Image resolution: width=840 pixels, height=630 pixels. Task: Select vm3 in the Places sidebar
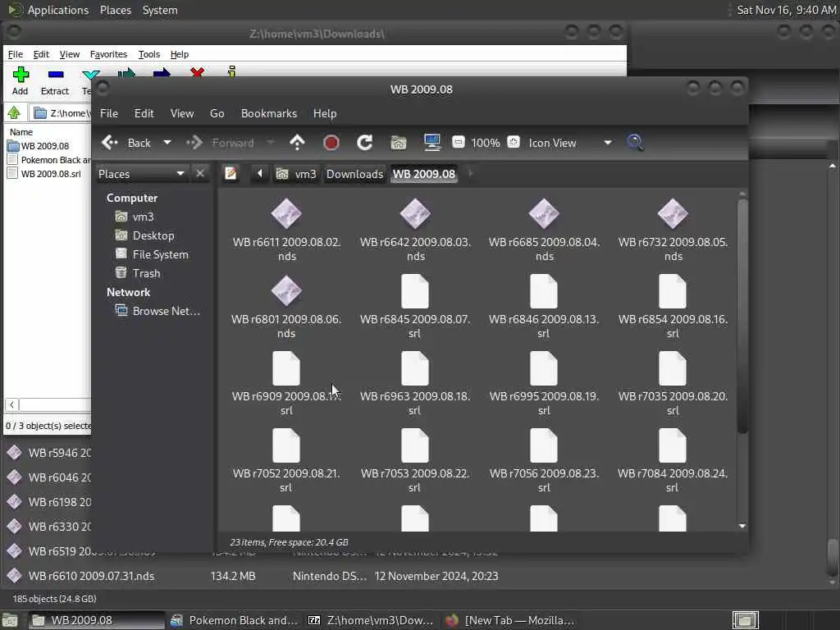coord(135,217)
